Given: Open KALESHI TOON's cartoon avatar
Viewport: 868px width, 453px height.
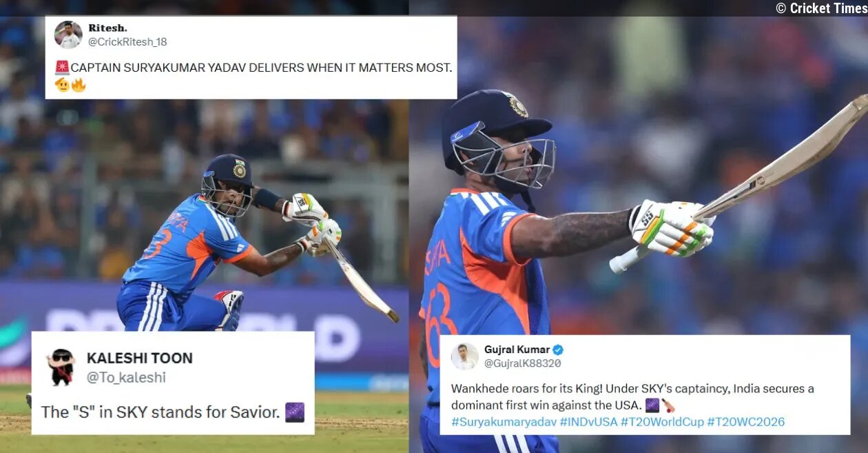Looking at the screenshot, I should click(61, 368).
